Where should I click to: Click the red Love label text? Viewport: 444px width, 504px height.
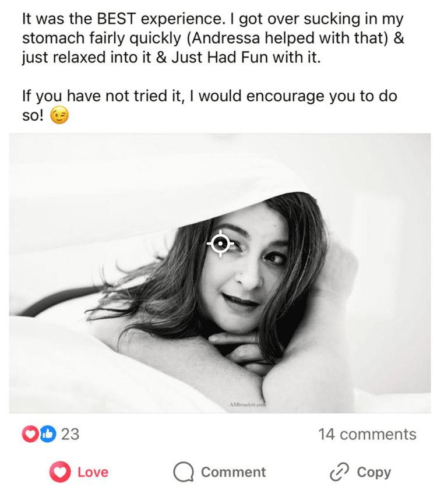click(93, 472)
